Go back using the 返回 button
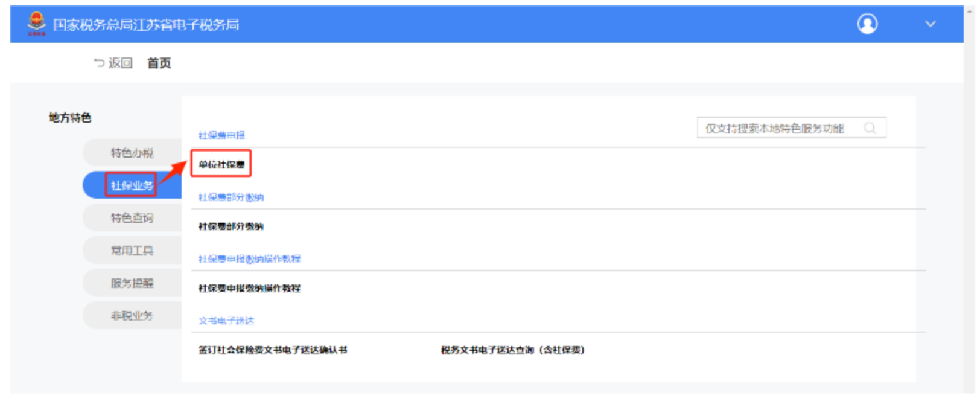The height and width of the screenshot is (404, 980). pyautogui.click(x=113, y=63)
